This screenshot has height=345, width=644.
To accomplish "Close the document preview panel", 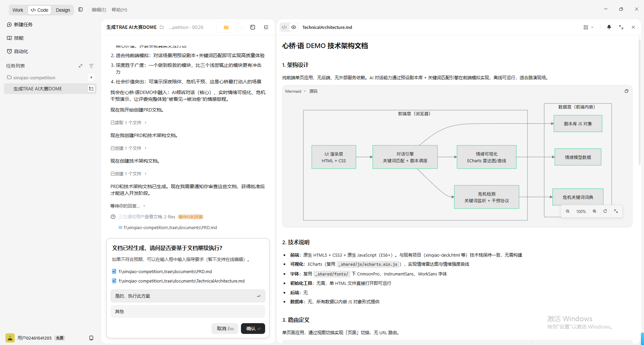I will 633,27.
